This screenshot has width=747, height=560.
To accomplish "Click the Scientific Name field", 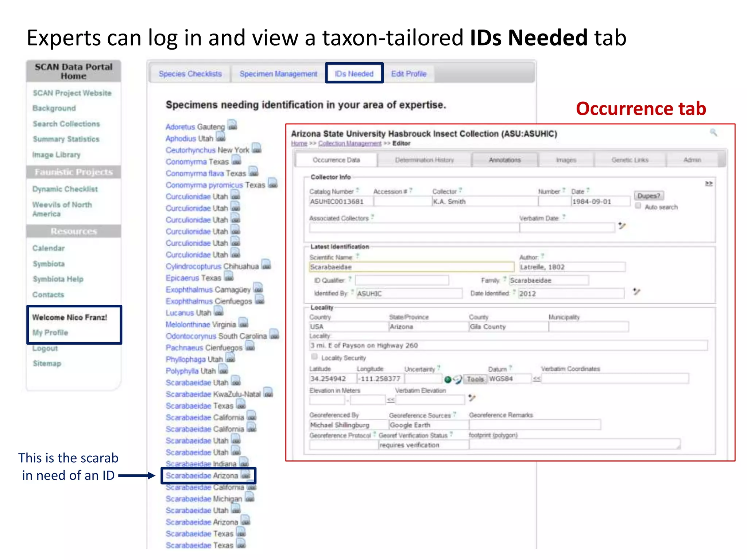I will click(x=412, y=267).
